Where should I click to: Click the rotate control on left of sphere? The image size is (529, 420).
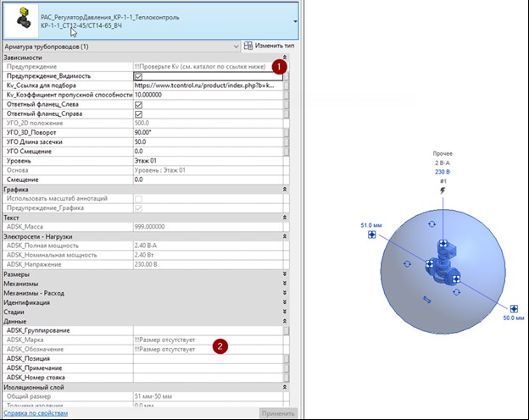tap(407, 263)
